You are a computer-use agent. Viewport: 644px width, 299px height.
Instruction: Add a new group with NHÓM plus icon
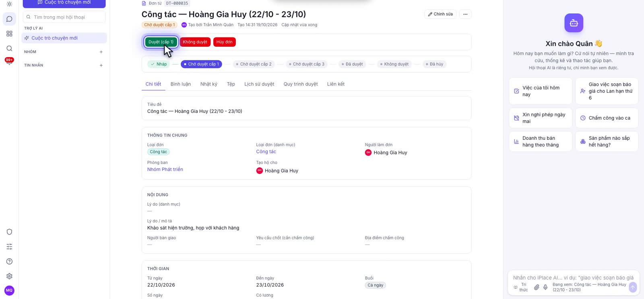pos(101,52)
